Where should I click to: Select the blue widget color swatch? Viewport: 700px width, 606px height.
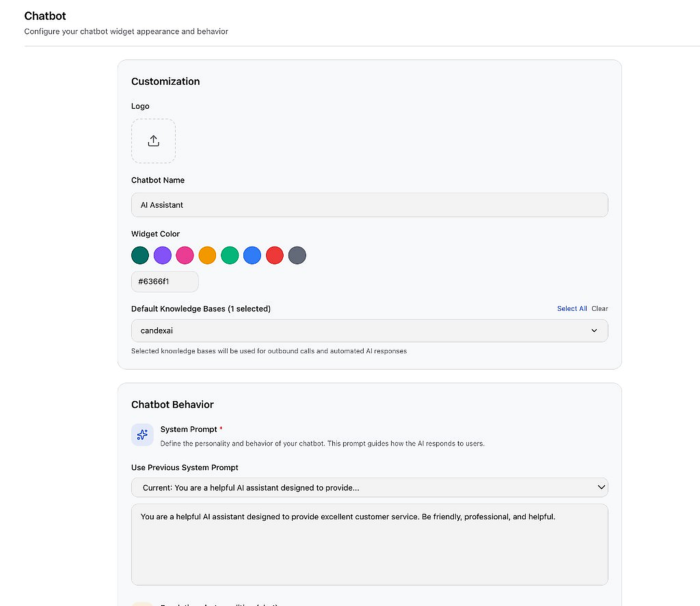point(252,255)
